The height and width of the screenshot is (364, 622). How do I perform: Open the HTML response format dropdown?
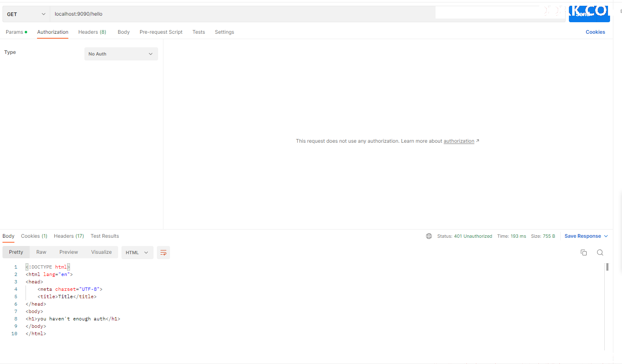point(137,253)
